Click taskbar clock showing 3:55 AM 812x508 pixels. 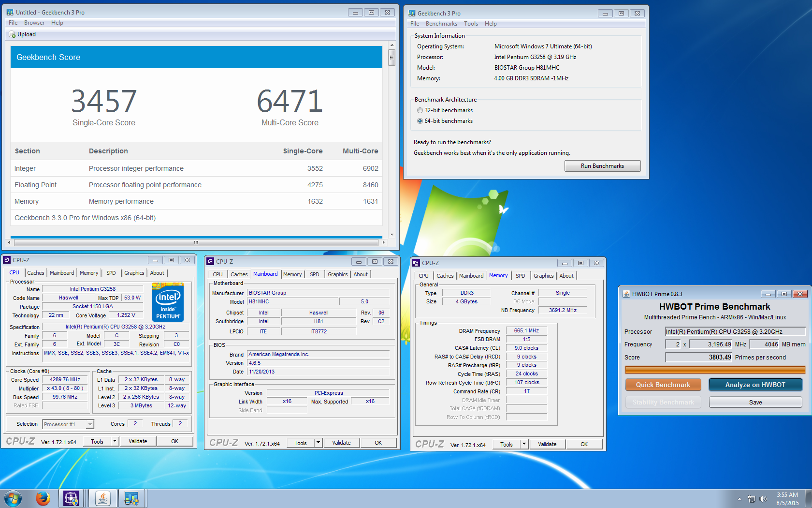pyautogui.click(x=787, y=499)
